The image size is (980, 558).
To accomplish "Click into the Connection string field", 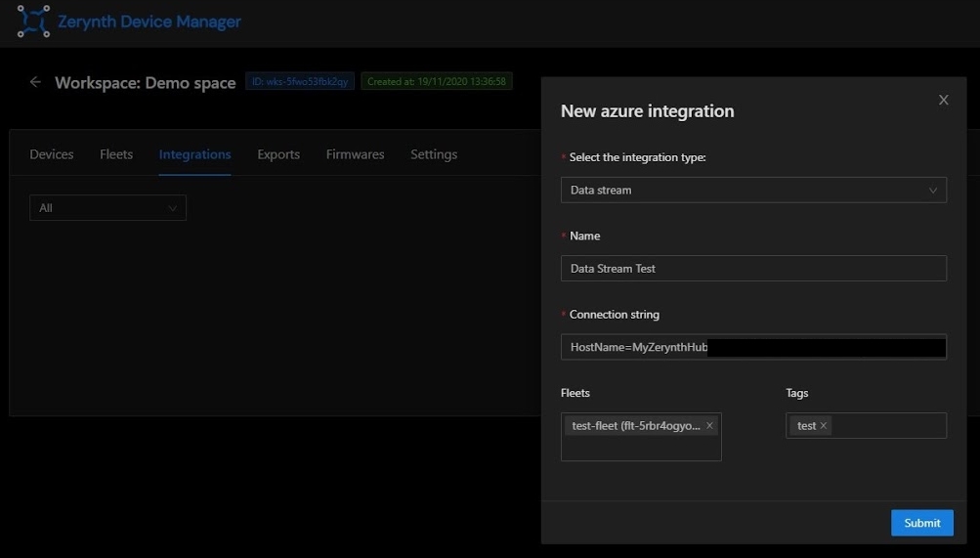I will [x=753, y=348].
